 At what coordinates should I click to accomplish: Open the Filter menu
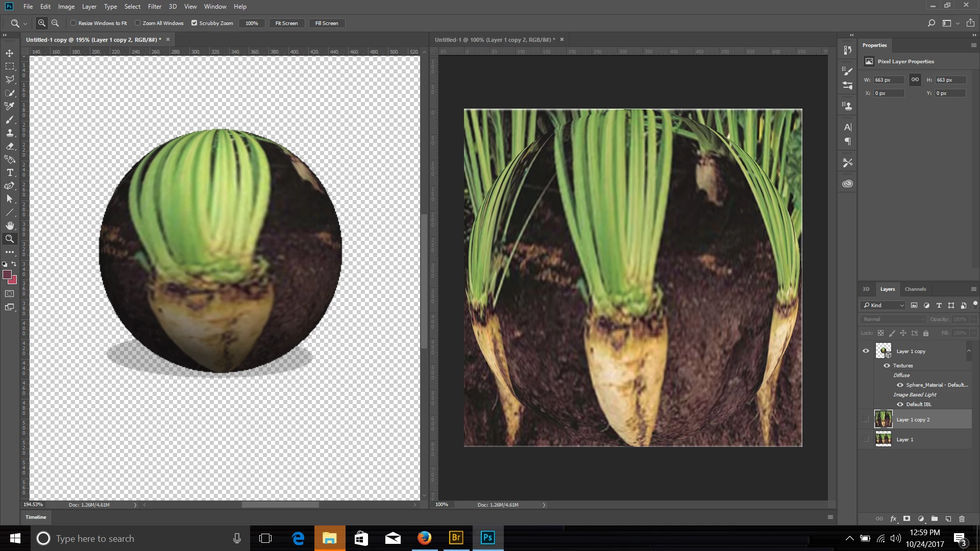pyautogui.click(x=154, y=7)
